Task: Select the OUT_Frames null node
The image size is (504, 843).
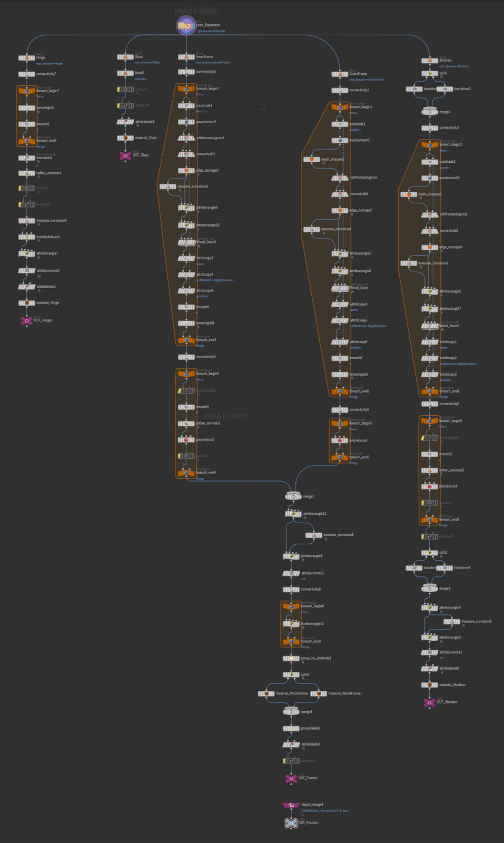Action: (x=291, y=778)
